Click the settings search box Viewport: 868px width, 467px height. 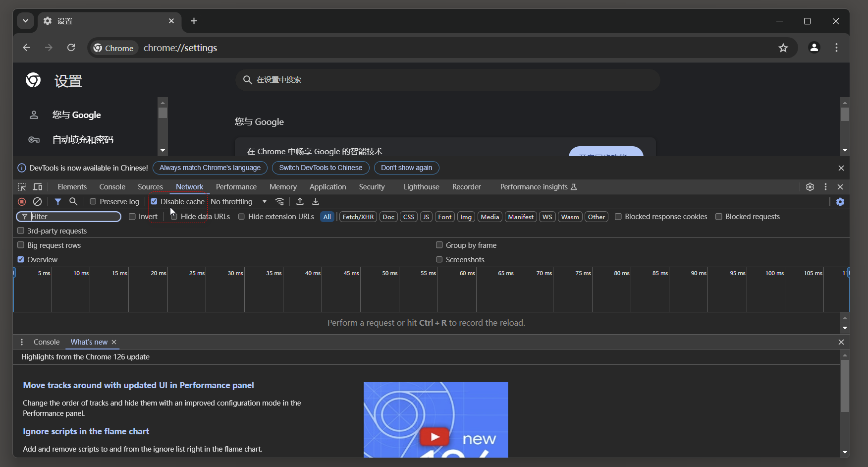pyautogui.click(x=448, y=80)
